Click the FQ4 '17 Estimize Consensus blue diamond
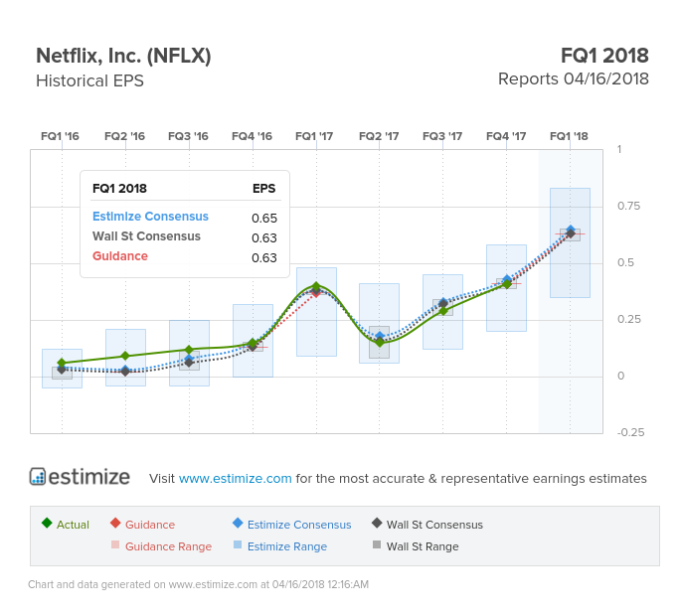Image resolution: width=681 pixels, height=616 pixels. point(507,279)
